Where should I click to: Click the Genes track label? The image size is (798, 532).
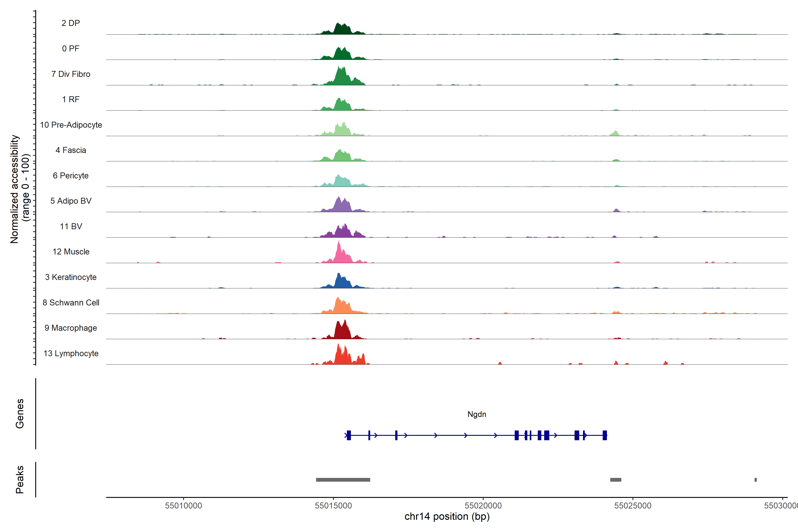pyautogui.click(x=20, y=413)
